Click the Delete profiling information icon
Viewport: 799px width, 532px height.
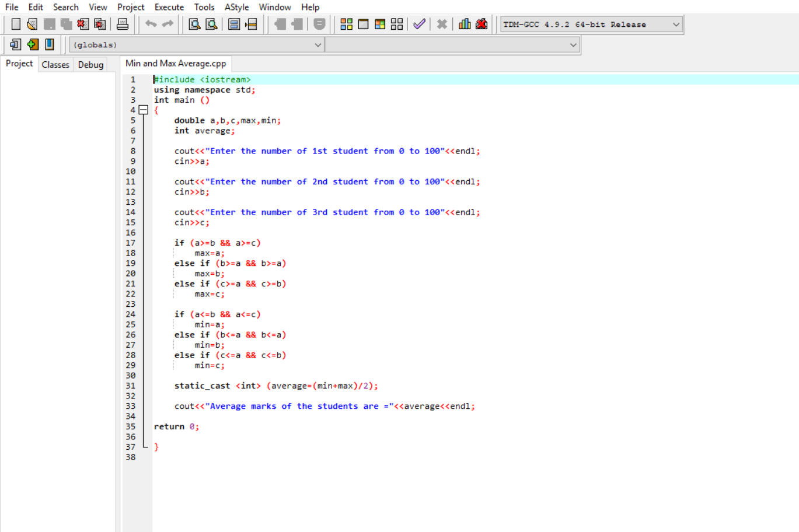[482, 24]
